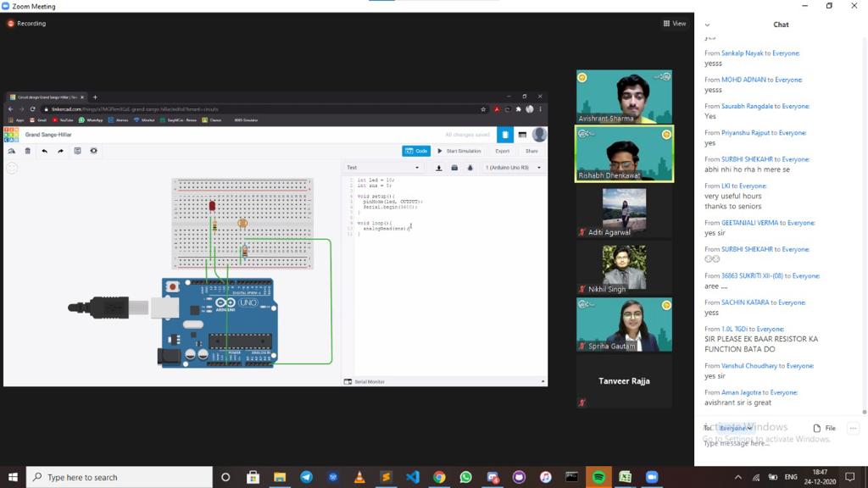The width and height of the screenshot is (868, 488).
Task: Open Spotify from the Windows taskbar
Action: pos(598,477)
